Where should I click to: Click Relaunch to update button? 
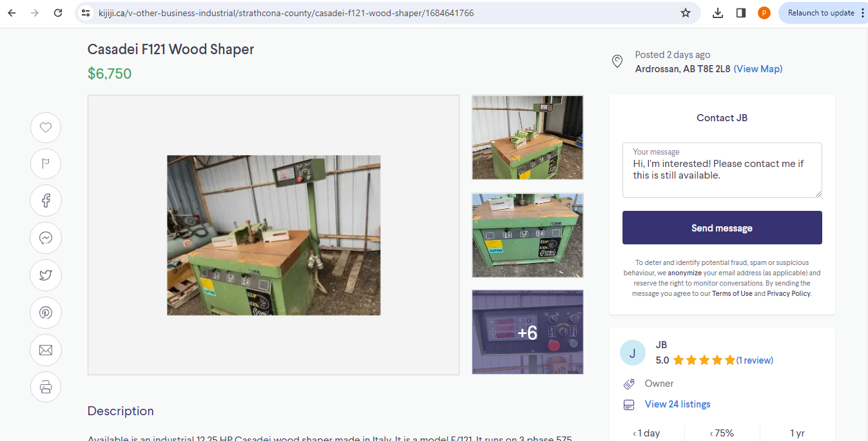823,13
